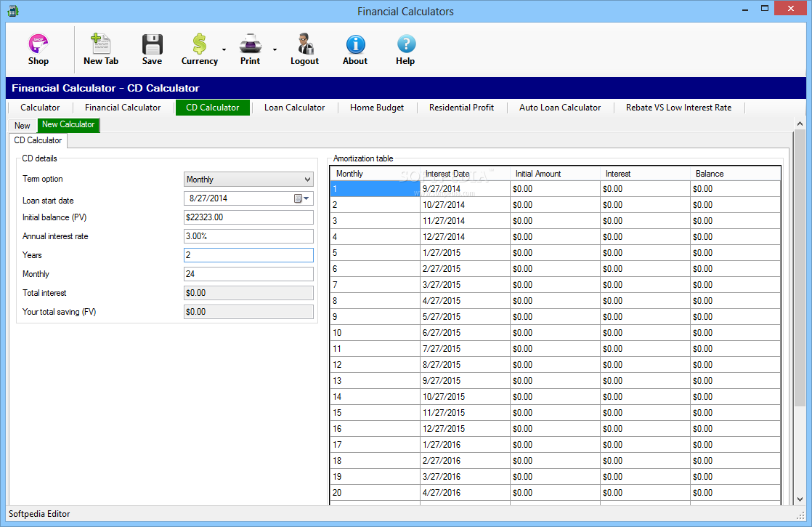Viewport: 812px width, 527px height.
Task: Open the Term option combo box
Action: pyautogui.click(x=248, y=180)
